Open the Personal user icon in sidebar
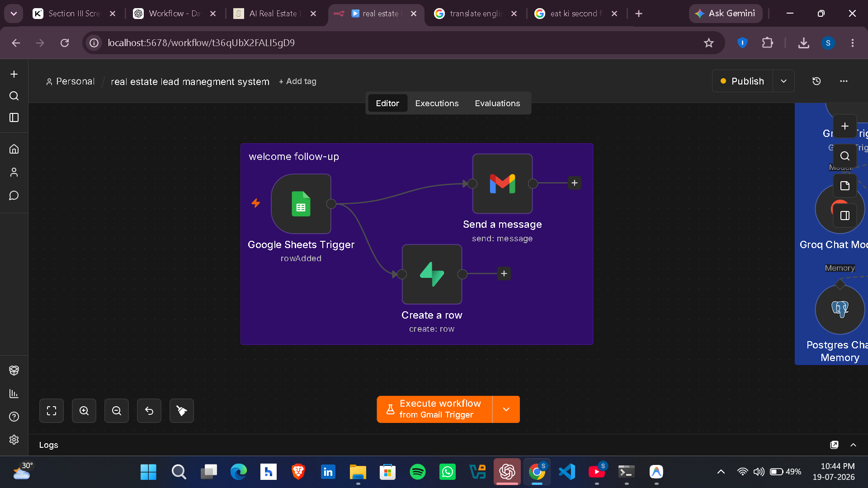The height and width of the screenshot is (488, 868). tap(14, 172)
